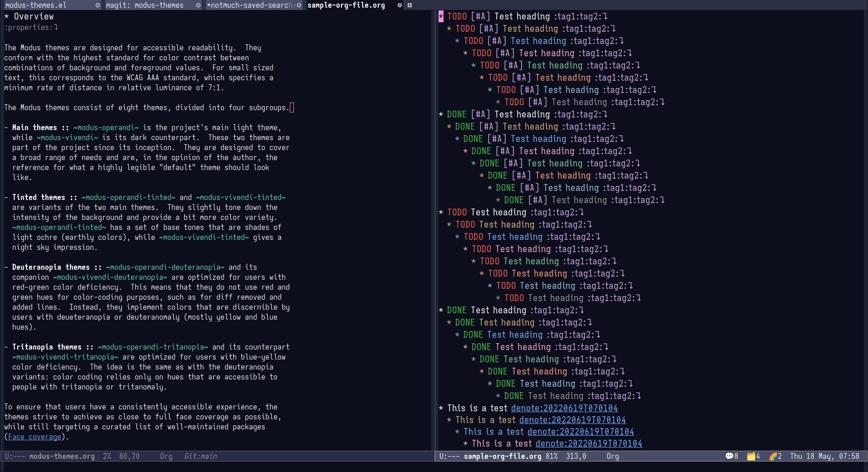Screen dimensions: 868x472
Task: Click TODO keyword of top-level [#A] heading
Action: click(457, 16)
